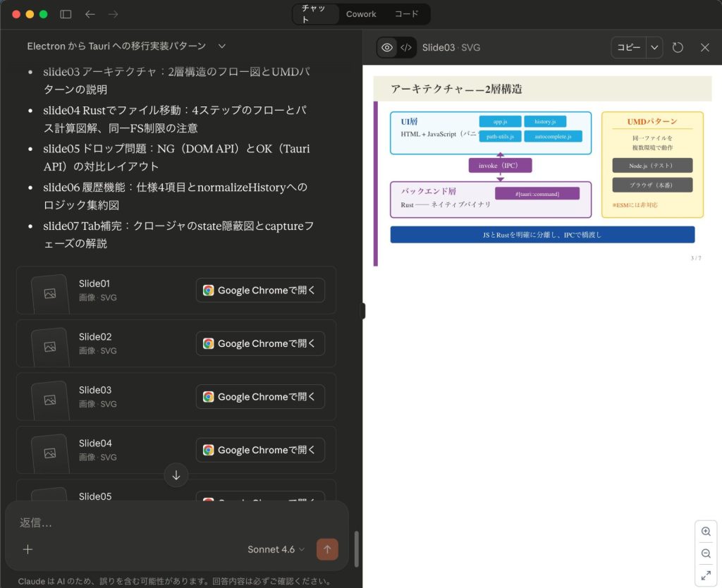
Task: Click the refresh icon in preview header
Action: pyautogui.click(x=678, y=47)
